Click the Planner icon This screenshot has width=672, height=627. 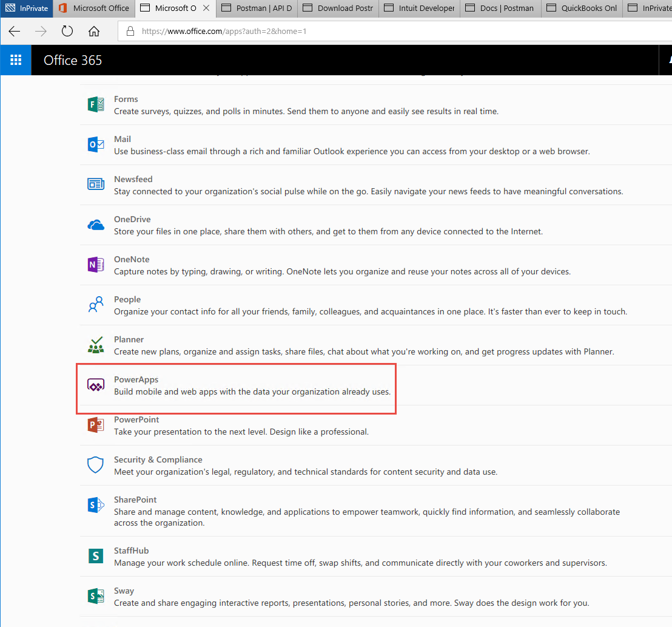pyautogui.click(x=96, y=345)
